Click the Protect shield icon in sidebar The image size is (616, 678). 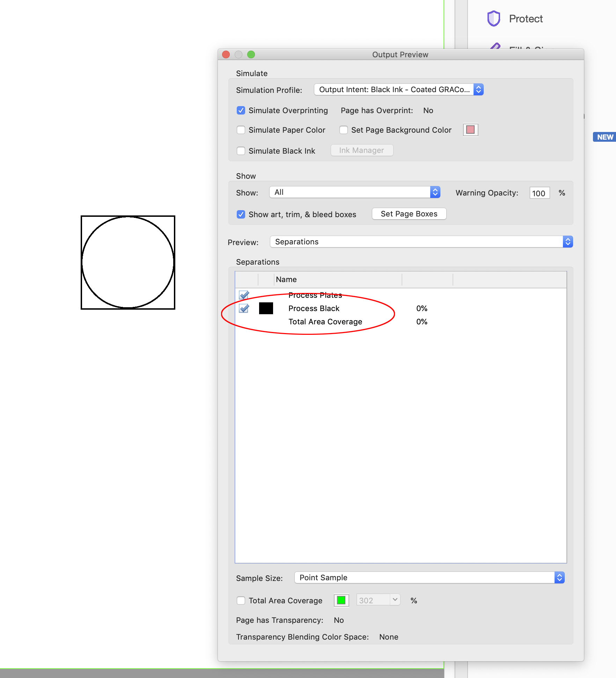[494, 18]
